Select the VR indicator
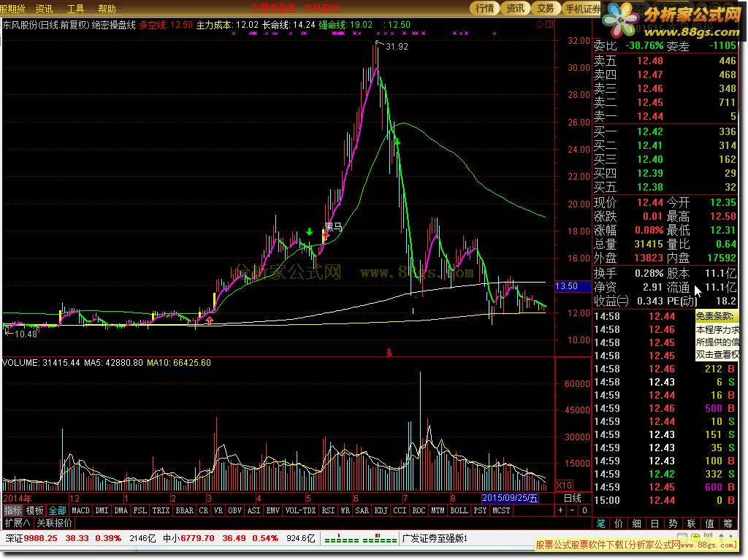 [x=218, y=510]
